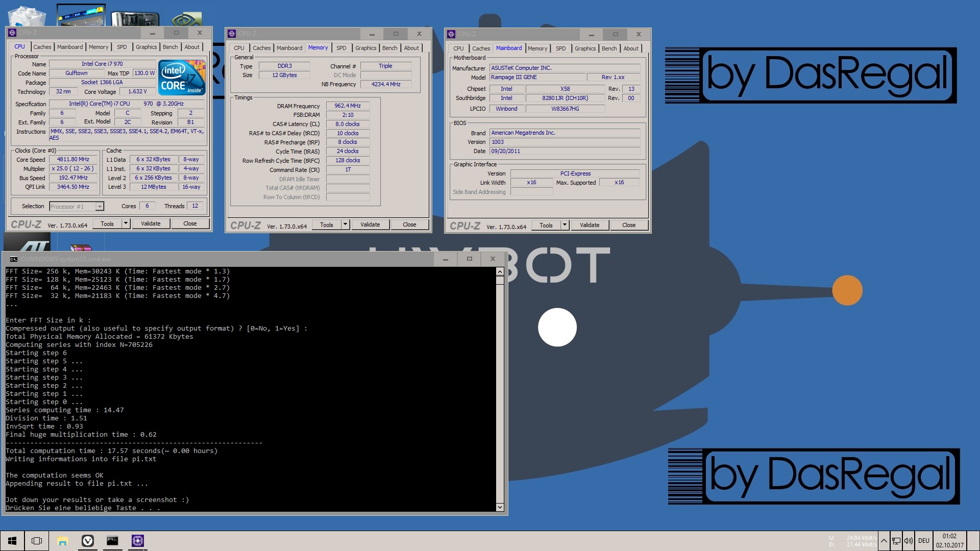980x551 pixels.
Task: Open volume tray icon
Action: tap(909, 541)
